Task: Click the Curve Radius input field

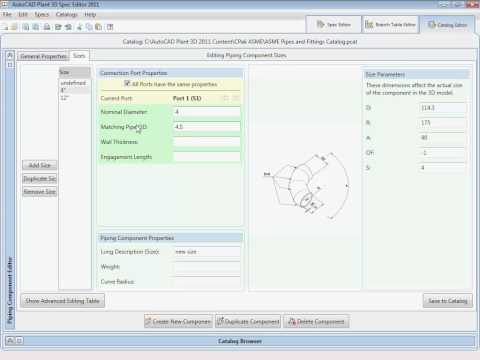Action: tap(207, 282)
